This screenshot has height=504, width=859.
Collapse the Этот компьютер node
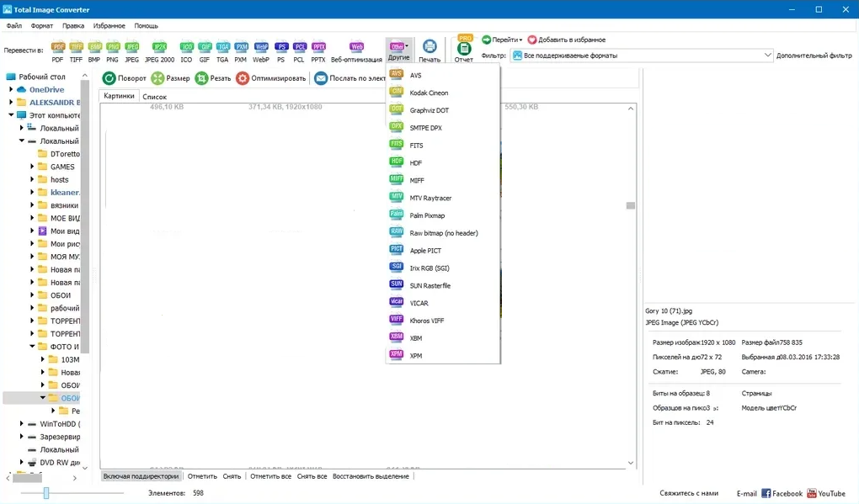11,115
